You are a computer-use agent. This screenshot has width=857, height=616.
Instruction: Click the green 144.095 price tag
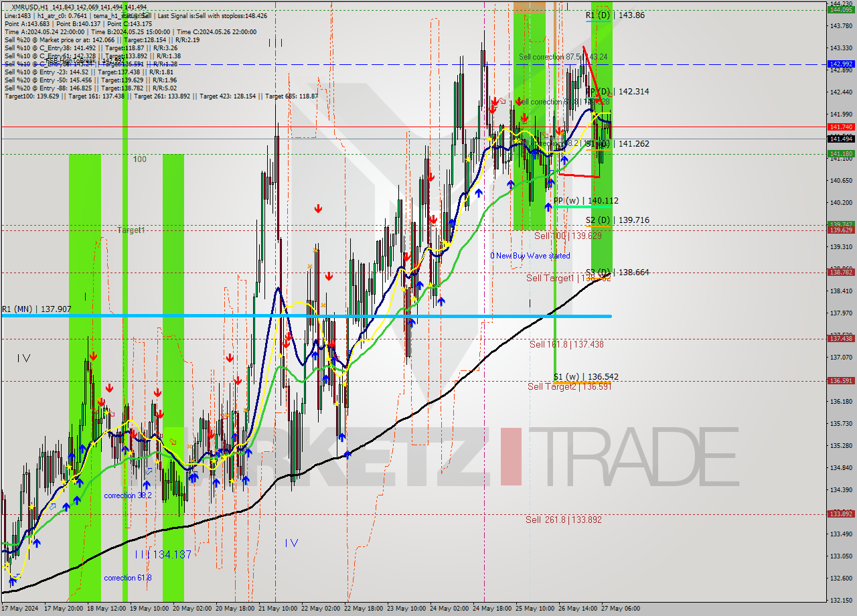coord(841,9)
